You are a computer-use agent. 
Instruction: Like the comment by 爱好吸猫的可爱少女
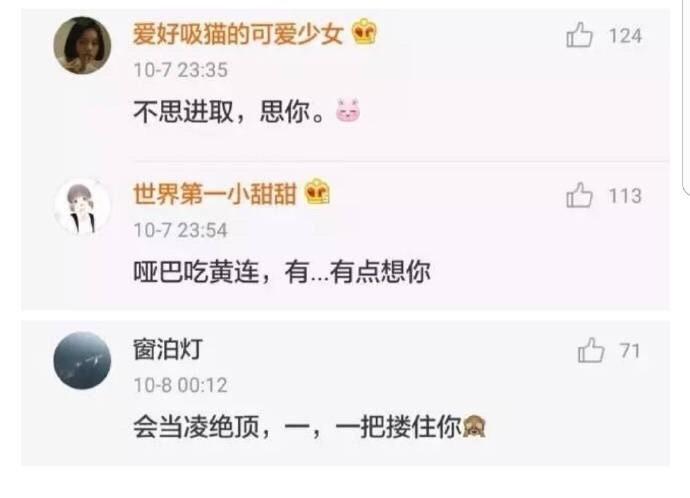coord(579,35)
